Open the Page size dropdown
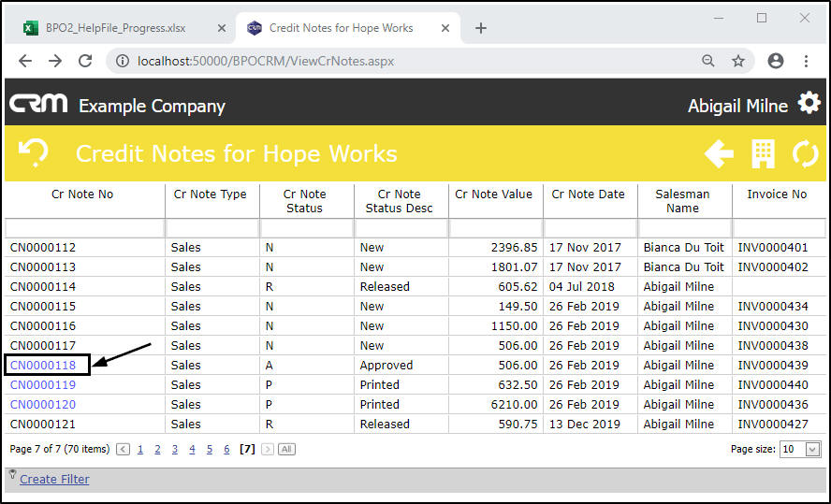The width and height of the screenshot is (831, 504). 812,450
